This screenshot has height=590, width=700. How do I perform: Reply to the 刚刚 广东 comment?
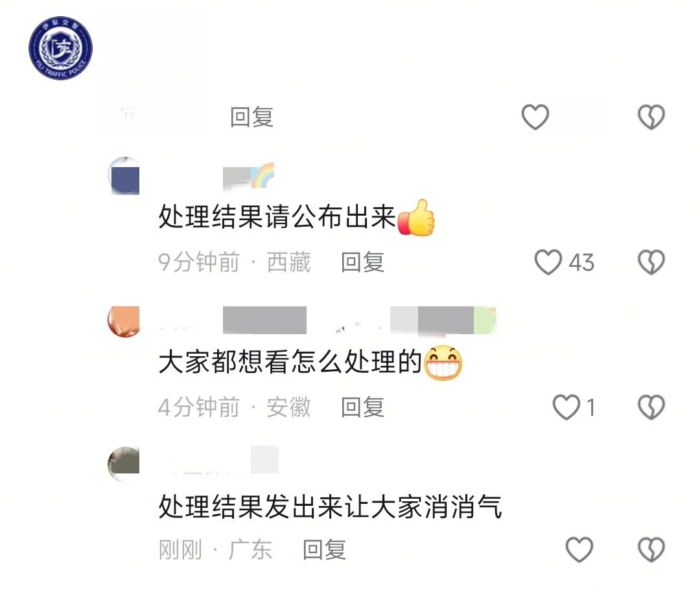pyautogui.click(x=324, y=549)
